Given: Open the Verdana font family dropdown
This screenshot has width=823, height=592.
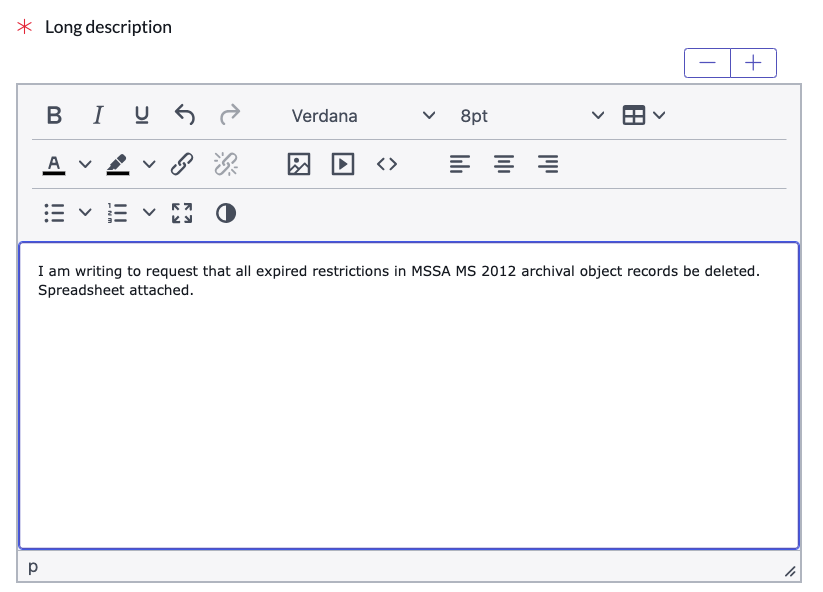Looking at the screenshot, I should coord(363,115).
